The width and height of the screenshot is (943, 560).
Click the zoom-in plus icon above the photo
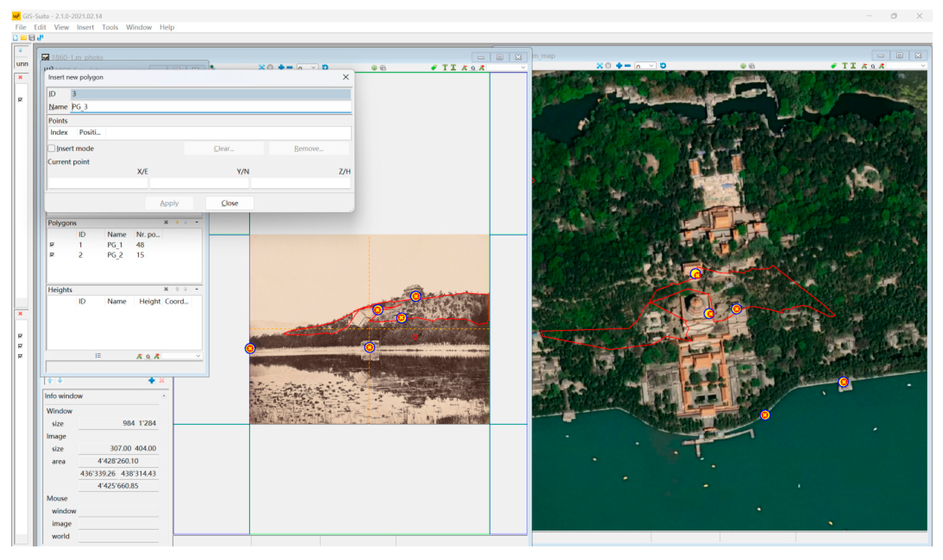(282, 68)
